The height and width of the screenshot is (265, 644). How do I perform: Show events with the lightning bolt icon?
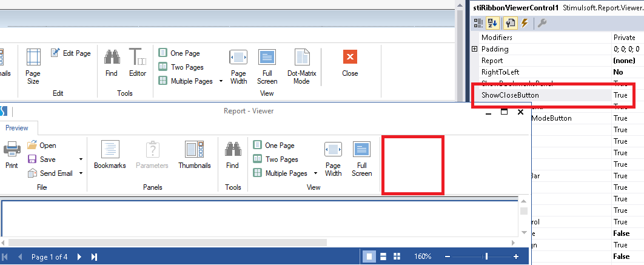pyautogui.click(x=525, y=23)
